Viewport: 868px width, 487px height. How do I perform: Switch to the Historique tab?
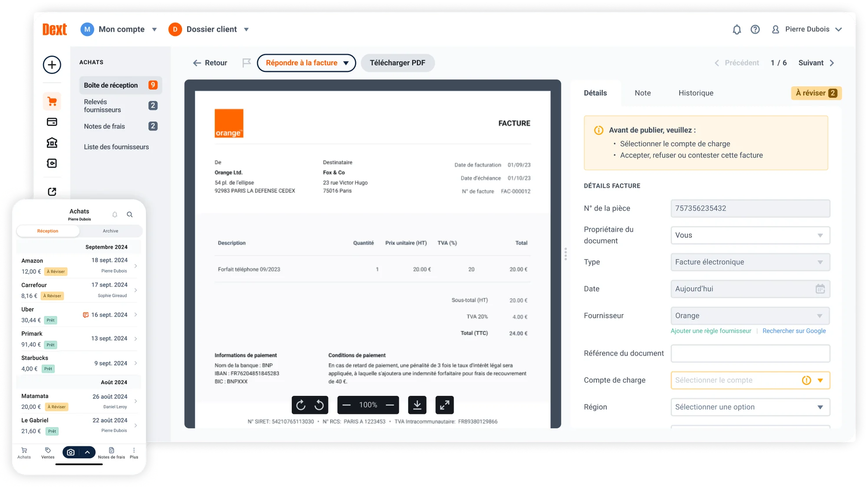point(696,93)
